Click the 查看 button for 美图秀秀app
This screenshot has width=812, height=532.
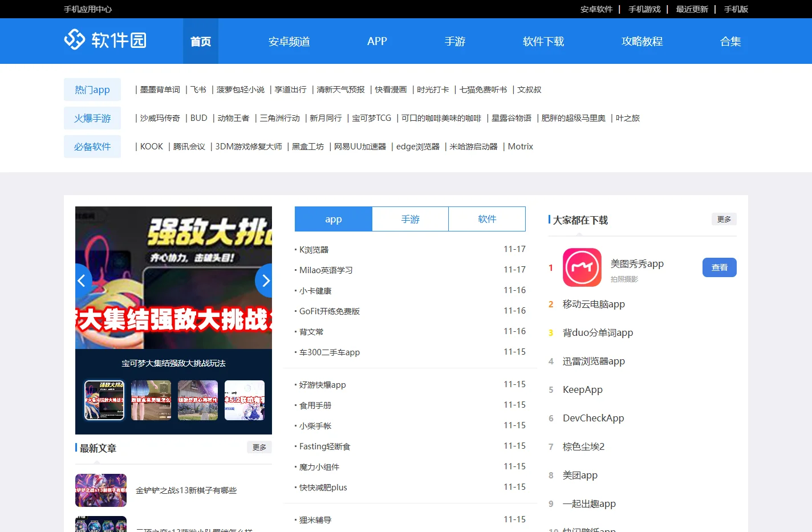click(720, 267)
